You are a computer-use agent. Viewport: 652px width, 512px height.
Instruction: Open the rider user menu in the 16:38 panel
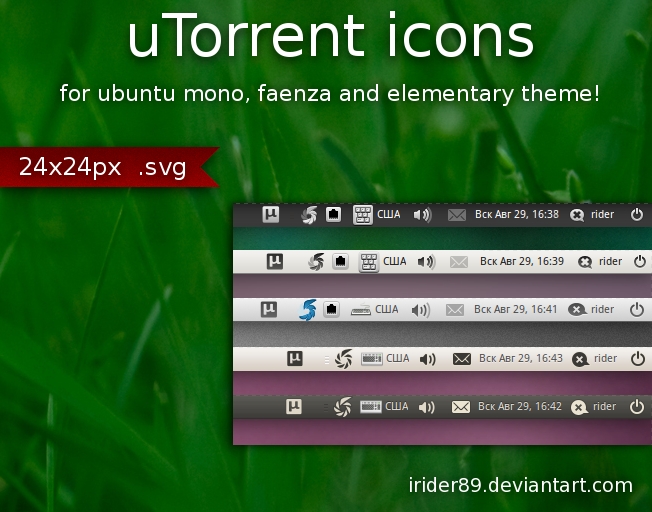coord(603,215)
